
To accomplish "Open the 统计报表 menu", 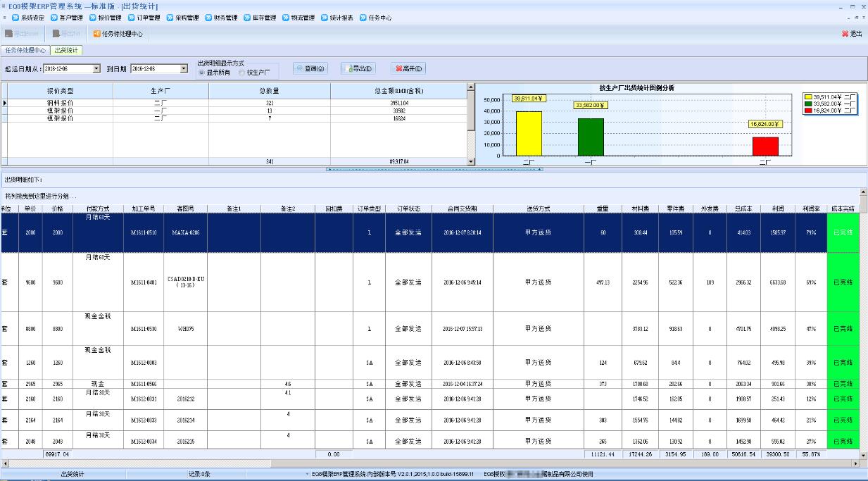I will [337, 18].
